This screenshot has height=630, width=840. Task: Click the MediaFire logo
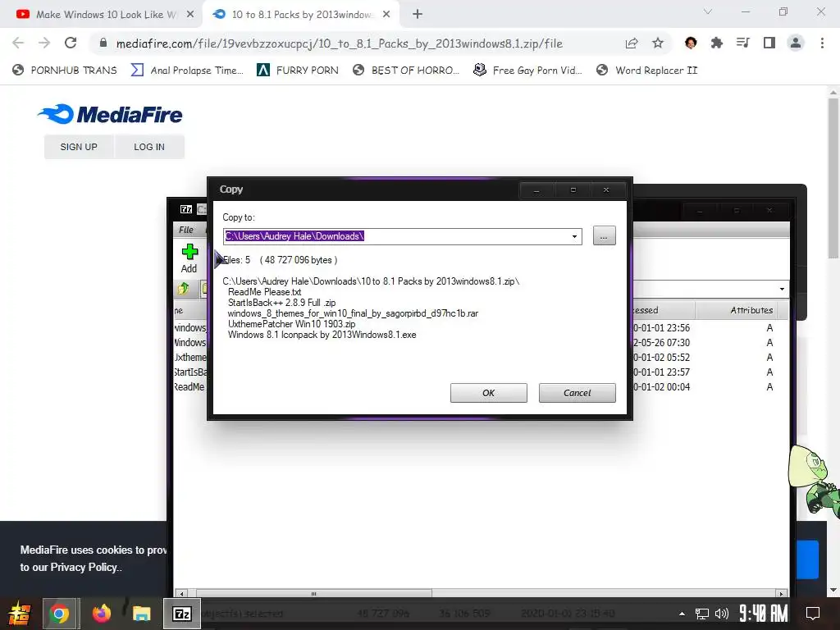111,114
